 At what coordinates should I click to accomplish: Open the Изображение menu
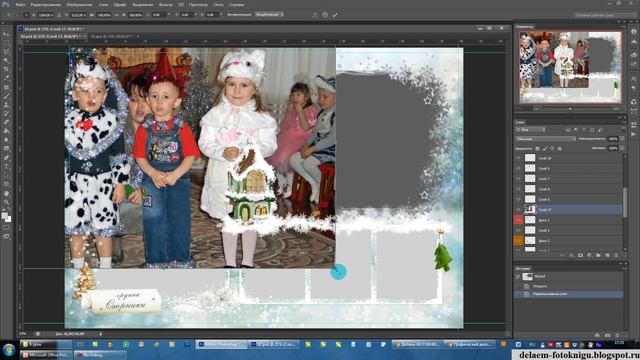[x=80, y=5]
